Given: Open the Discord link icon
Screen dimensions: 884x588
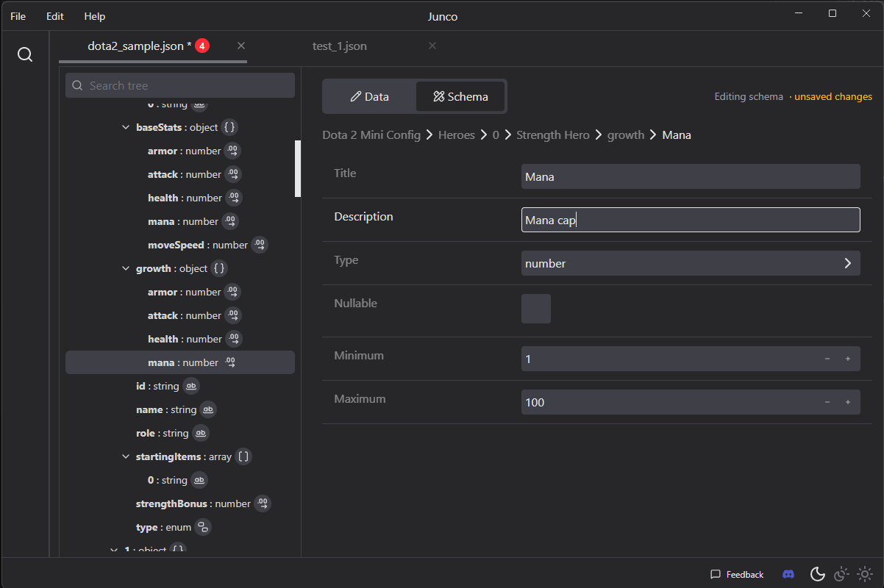Looking at the screenshot, I should click(788, 574).
